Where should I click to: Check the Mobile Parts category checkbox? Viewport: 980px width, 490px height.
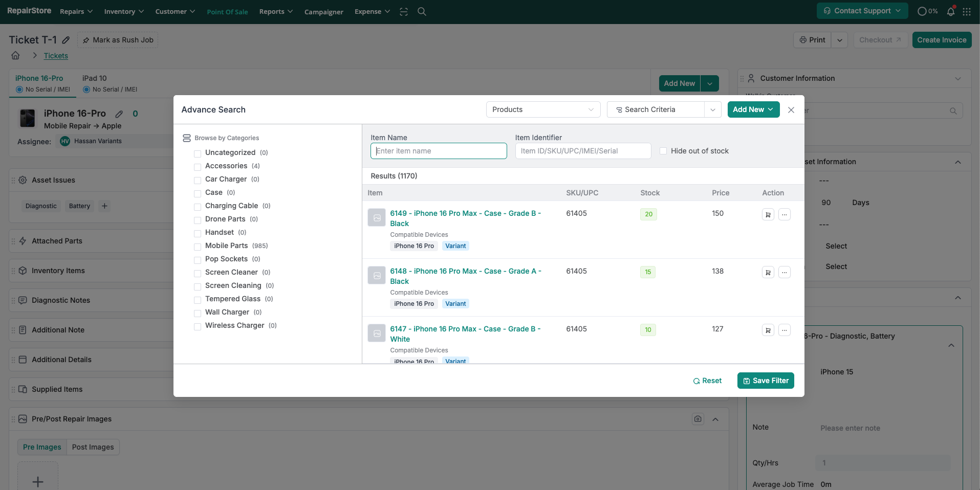[x=198, y=247]
